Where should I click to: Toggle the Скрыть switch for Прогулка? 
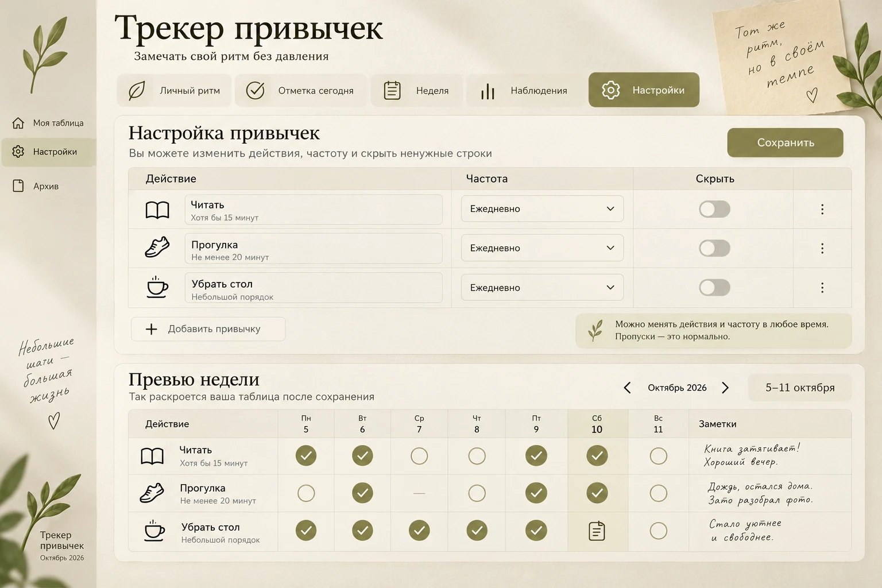(x=714, y=248)
